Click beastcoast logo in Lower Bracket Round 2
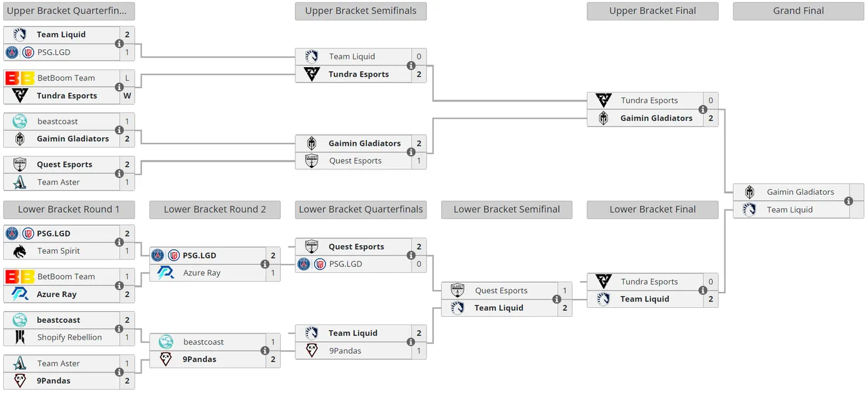 pos(166,342)
